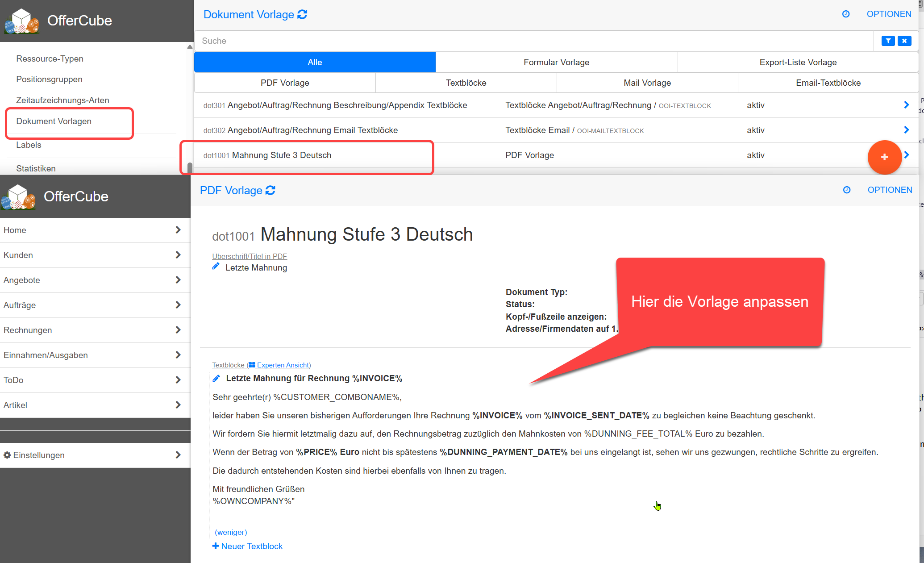Open clock history icon next to top OPTIONEN
Image resolution: width=924 pixels, height=563 pixels.
pos(845,14)
